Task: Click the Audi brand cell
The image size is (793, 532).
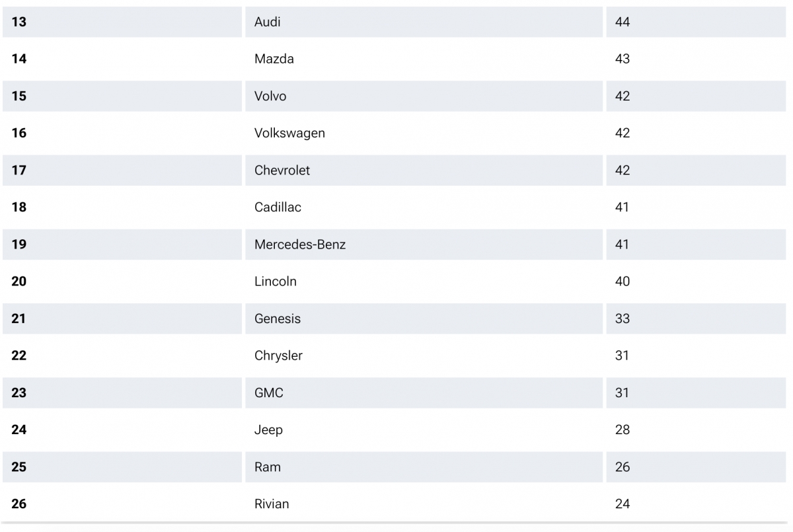Action: (268, 22)
